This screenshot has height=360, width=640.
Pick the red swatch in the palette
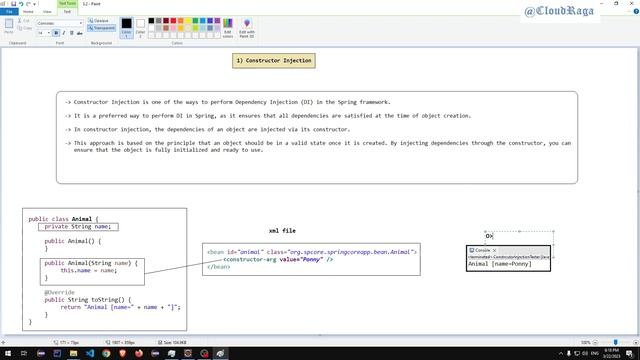173,20
